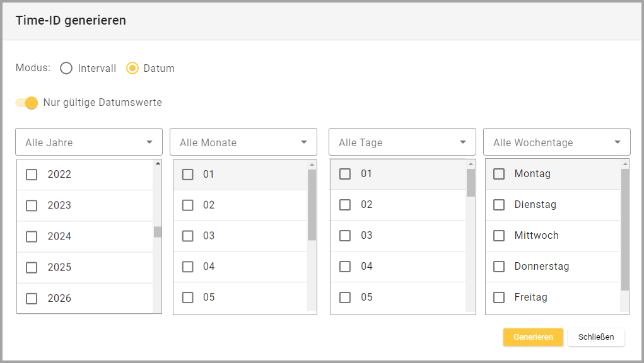Tick day 05 checkbox
Viewport: 644px width, 363px height.
tap(345, 297)
